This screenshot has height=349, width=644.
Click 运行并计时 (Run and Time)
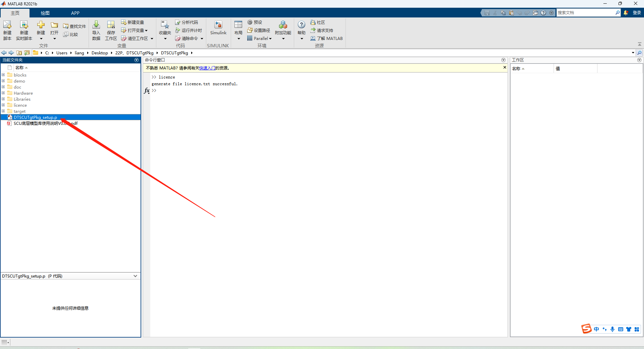point(189,30)
